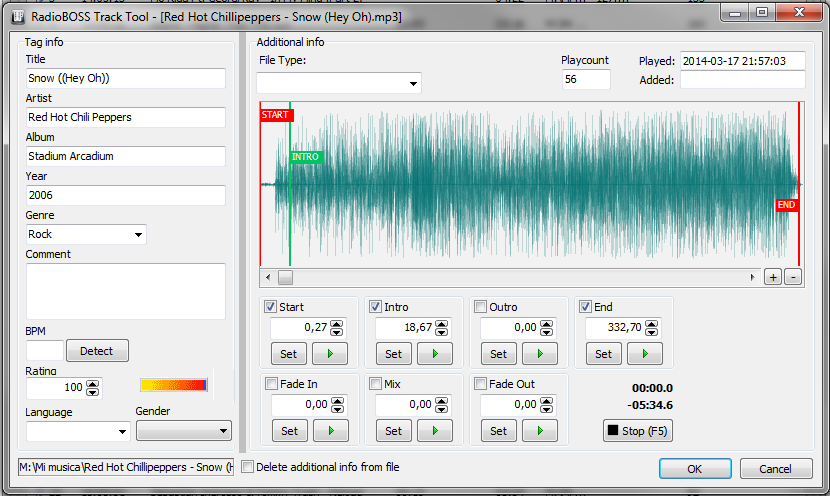Set the End cue position
The width and height of the screenshot is (830, 496).
[x=603, y=354]
